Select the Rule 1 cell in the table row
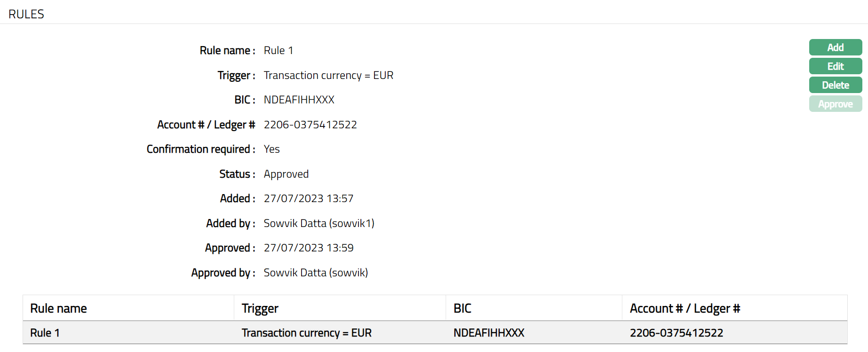The width and height of the screenshot is (868, 352). tap(45, 333)
